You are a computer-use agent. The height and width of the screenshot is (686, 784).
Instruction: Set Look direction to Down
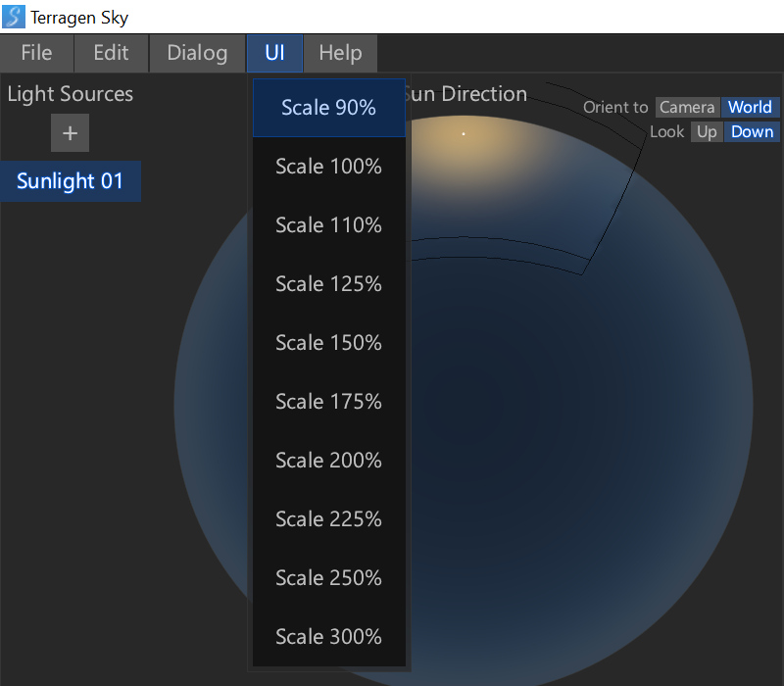pyautogui.click(x=752, y=132)
